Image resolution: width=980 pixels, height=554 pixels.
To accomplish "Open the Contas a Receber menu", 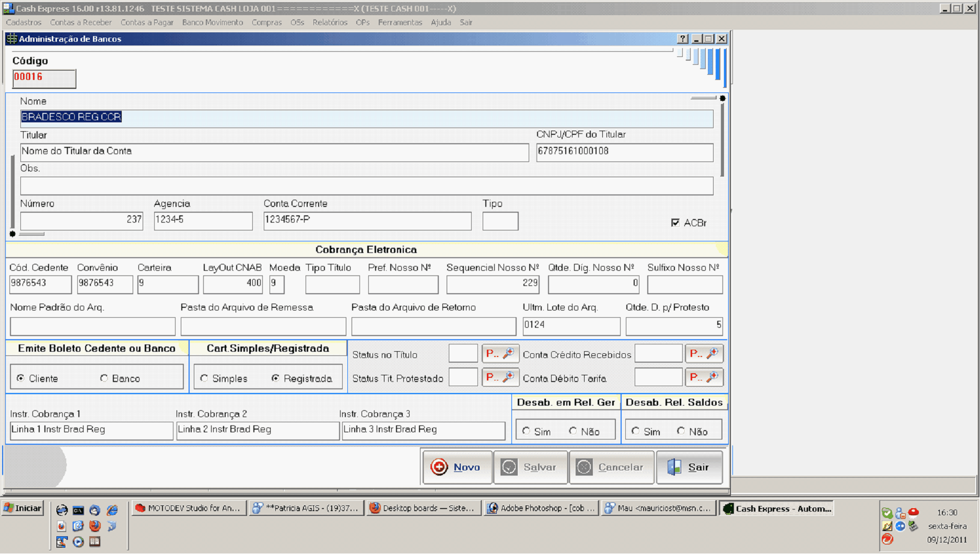I will (x=80, y=22).
